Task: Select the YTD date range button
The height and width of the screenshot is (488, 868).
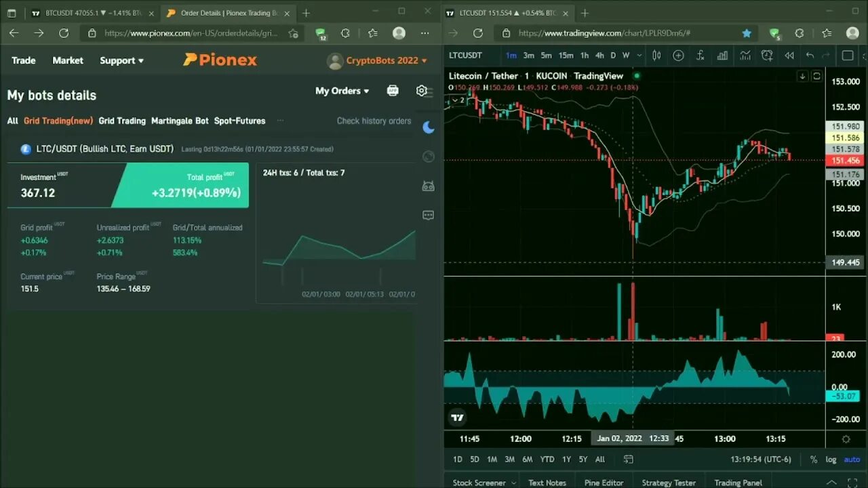Action: click(547, 460)
